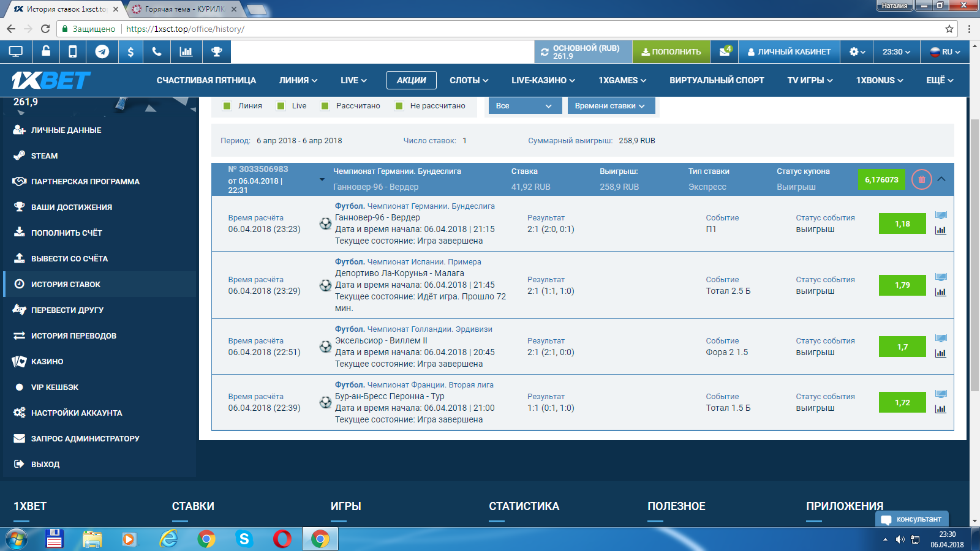Reload the page with browser refresh icon
This screenshot has width=980, height=551.
(x=45, y=29)
